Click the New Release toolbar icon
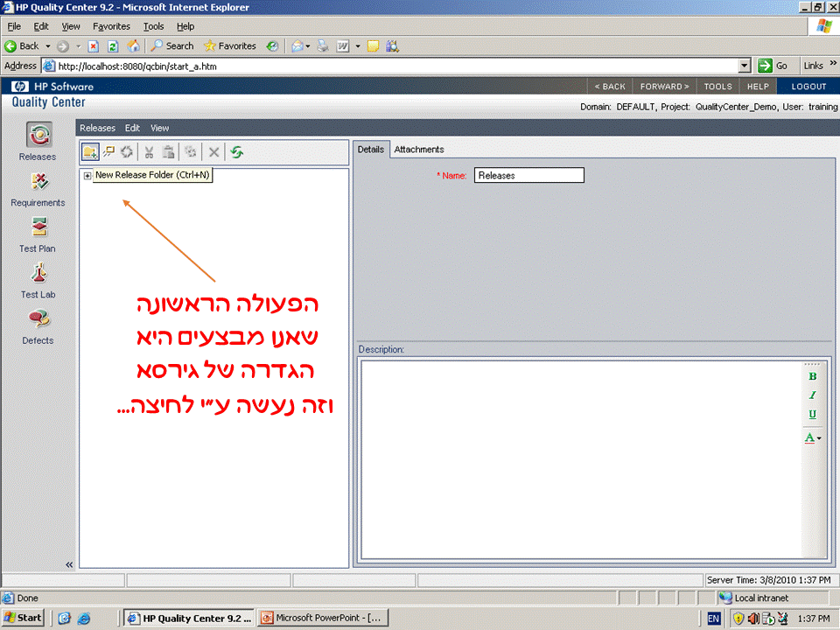This screenshot has height=630, width=840. 109,152
